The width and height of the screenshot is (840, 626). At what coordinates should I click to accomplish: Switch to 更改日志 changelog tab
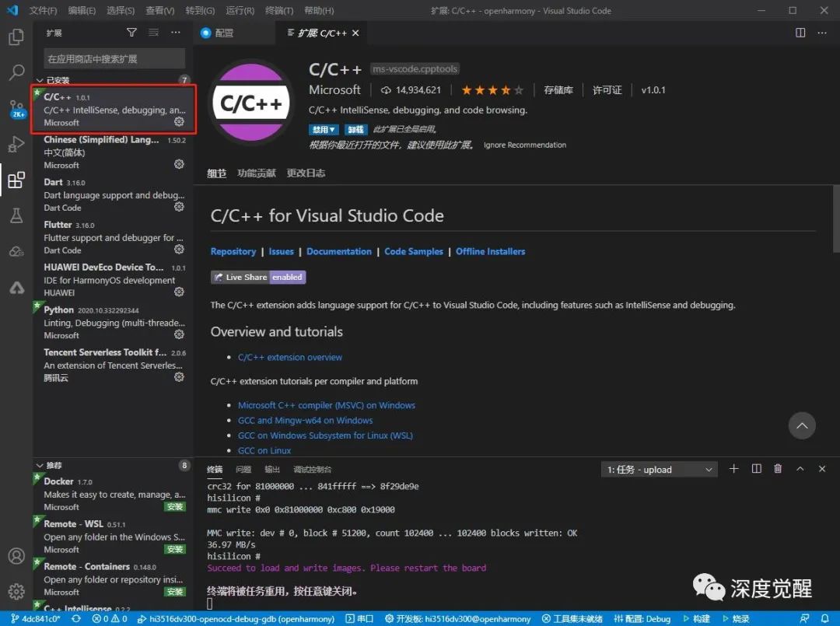306,173
